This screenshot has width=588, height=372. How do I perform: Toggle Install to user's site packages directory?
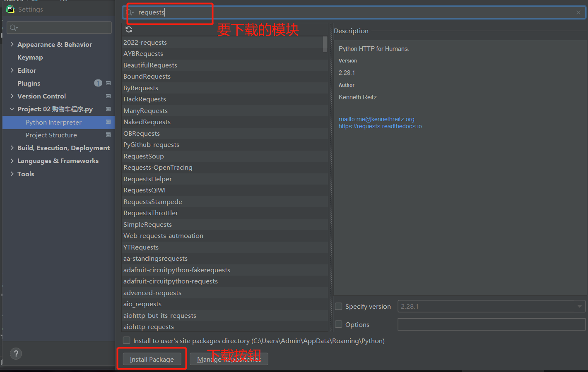click(x=127, y=341)
